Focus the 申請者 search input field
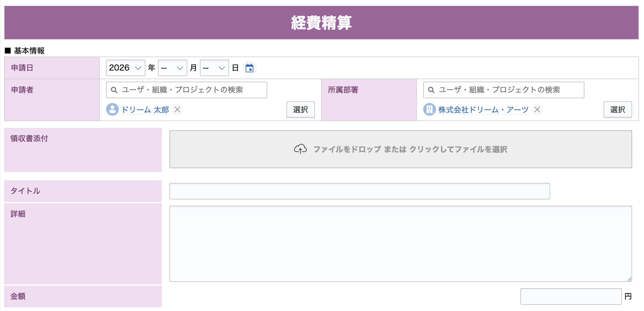Viewport: 644px width, 311px height. pyautogui.click(x=187, y=90)
